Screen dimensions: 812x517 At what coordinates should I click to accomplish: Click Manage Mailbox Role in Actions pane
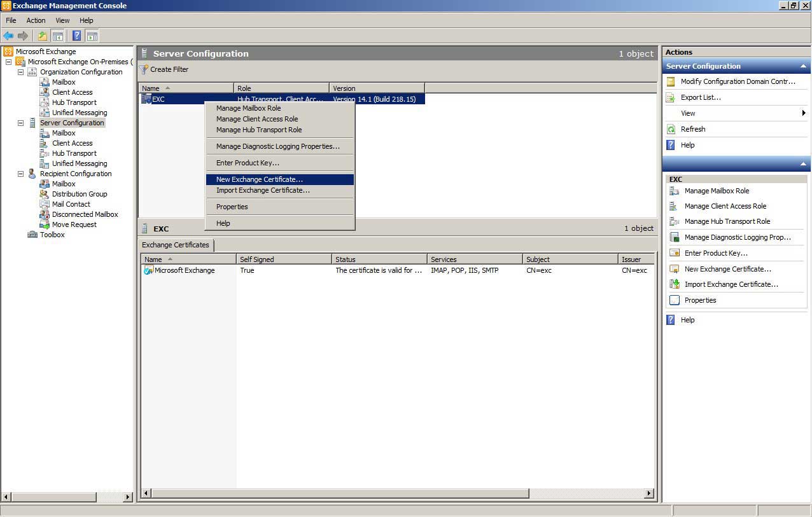(x=717, y=191)
